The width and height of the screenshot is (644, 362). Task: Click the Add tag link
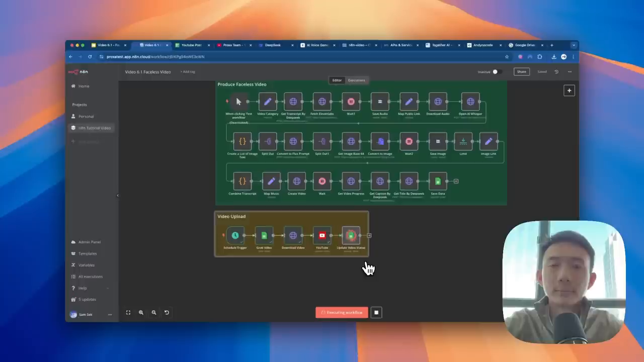tap(188, 72)
